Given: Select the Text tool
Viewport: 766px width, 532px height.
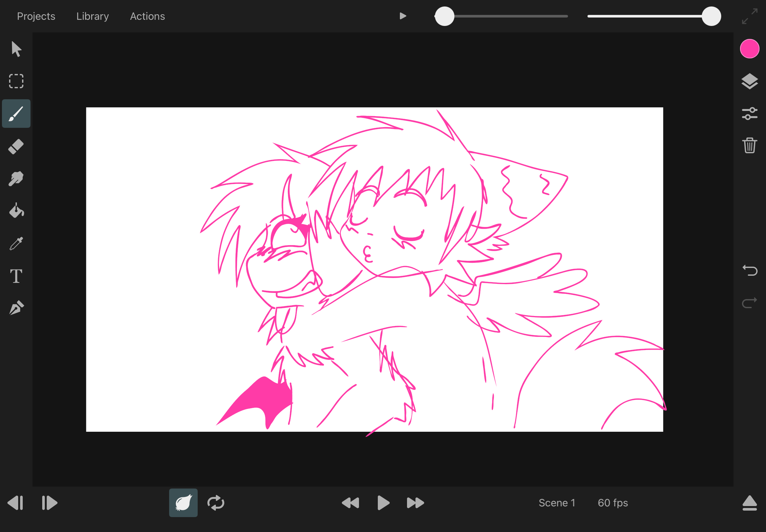Looking at the screenshot, I should [16, 276].
